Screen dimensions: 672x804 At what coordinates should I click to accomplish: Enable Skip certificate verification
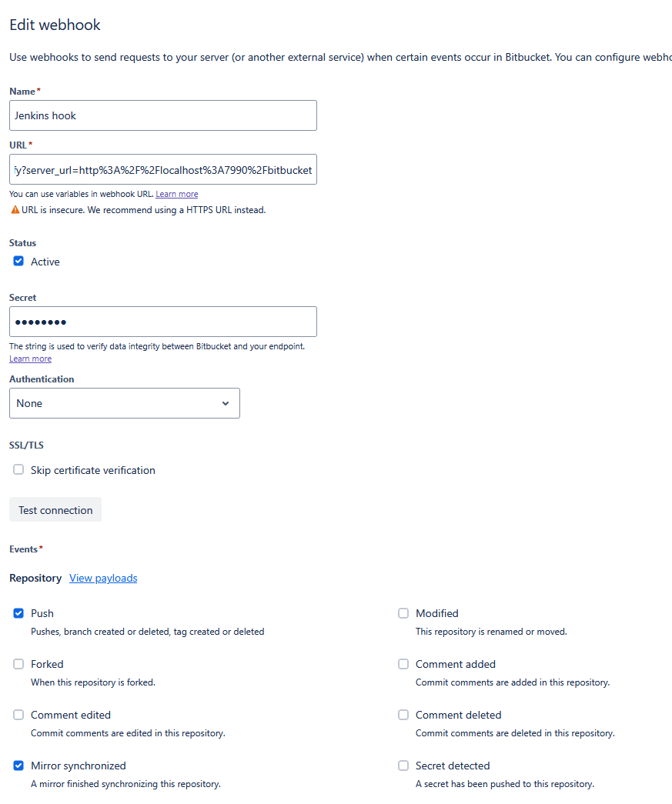click(18, 470)
